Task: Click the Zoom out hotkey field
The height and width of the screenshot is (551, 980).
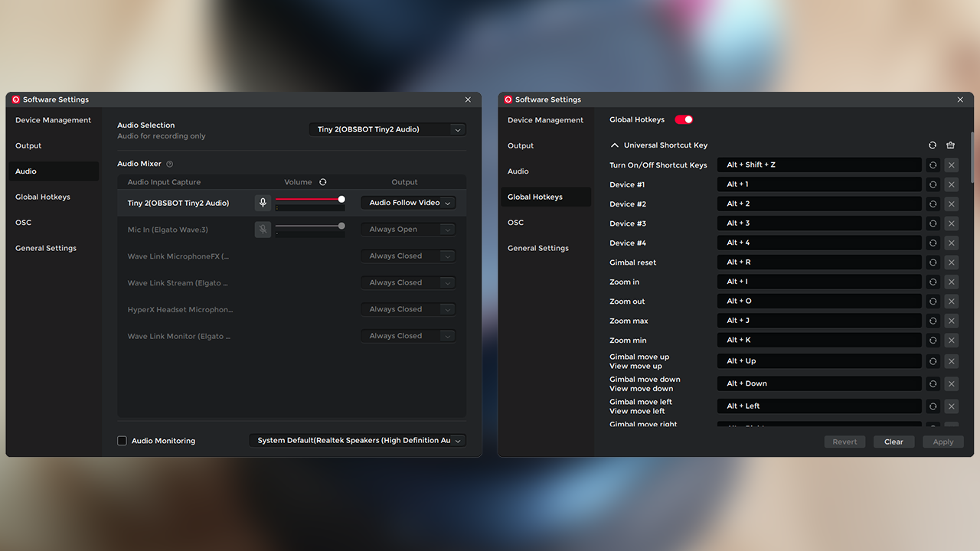Action: (819, 302)
